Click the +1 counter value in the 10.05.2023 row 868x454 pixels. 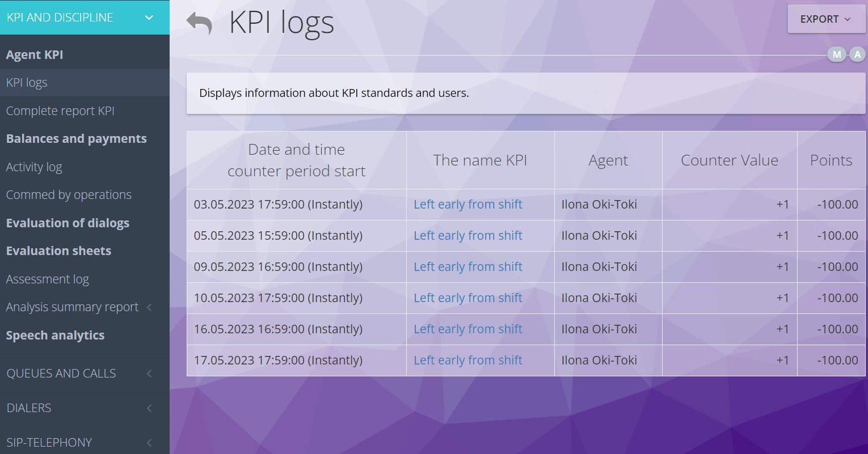click(x=782, y=298)
